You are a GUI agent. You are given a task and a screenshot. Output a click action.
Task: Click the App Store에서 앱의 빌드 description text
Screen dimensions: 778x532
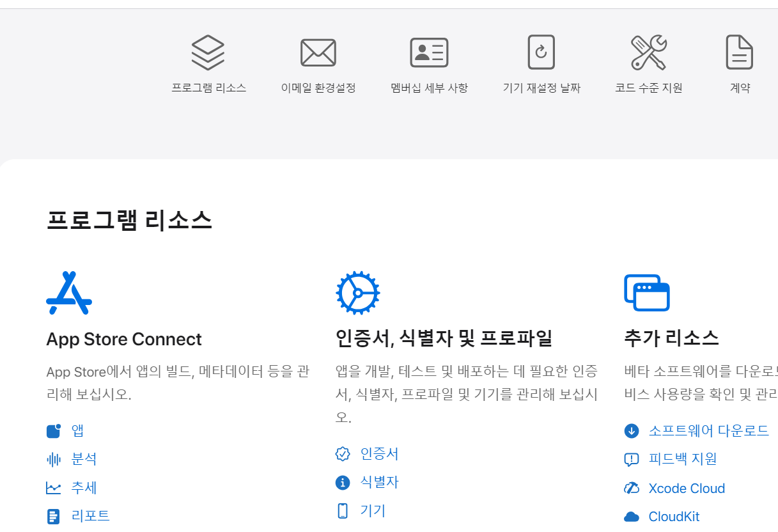[x=178, y=382]
